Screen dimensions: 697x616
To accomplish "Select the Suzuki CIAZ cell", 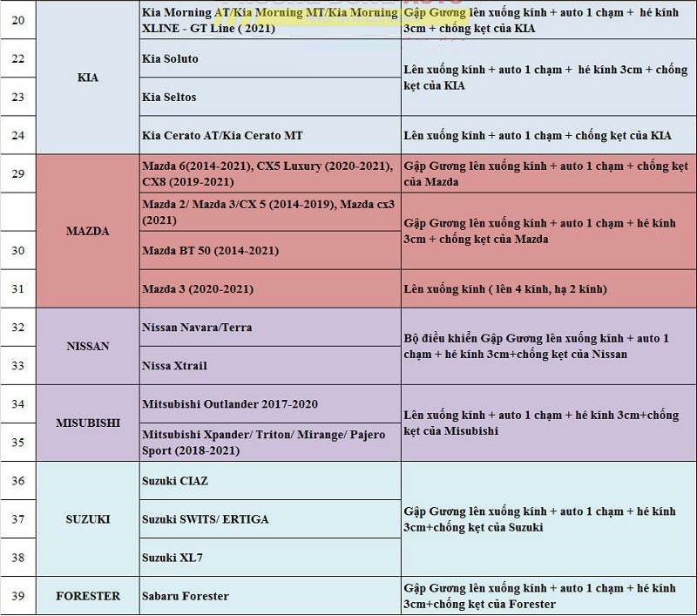I will pyautogui.click(x=270, y=481).
